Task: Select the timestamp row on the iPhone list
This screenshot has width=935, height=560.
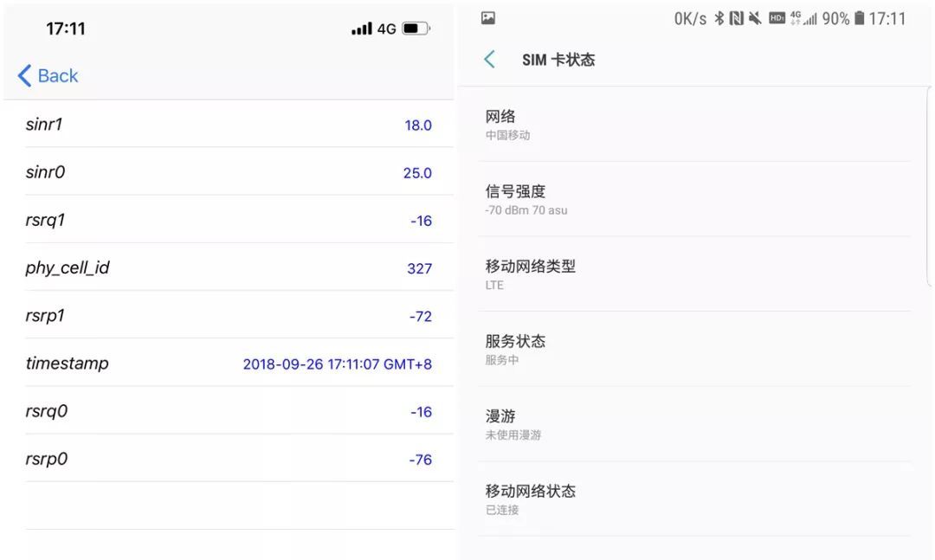Action: (229, 364)
